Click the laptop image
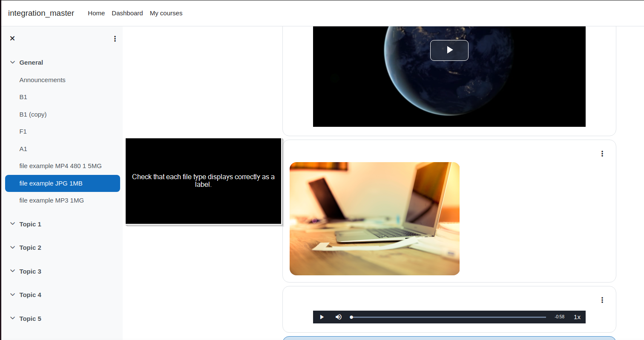Viewport: 644px width, 340px height. click(374, 219)
